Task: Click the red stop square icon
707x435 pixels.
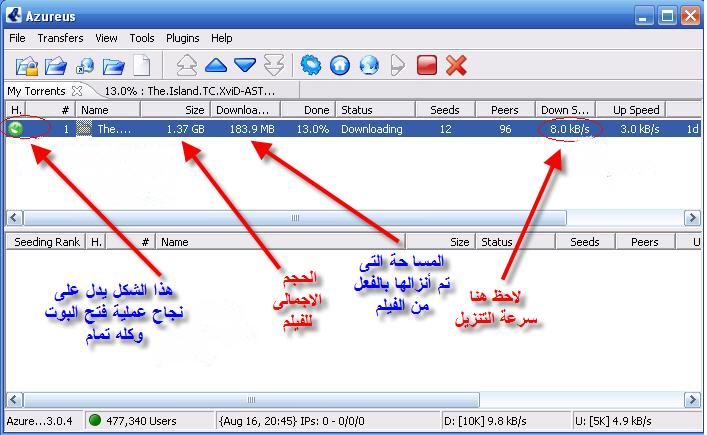Action: point(427,65)
